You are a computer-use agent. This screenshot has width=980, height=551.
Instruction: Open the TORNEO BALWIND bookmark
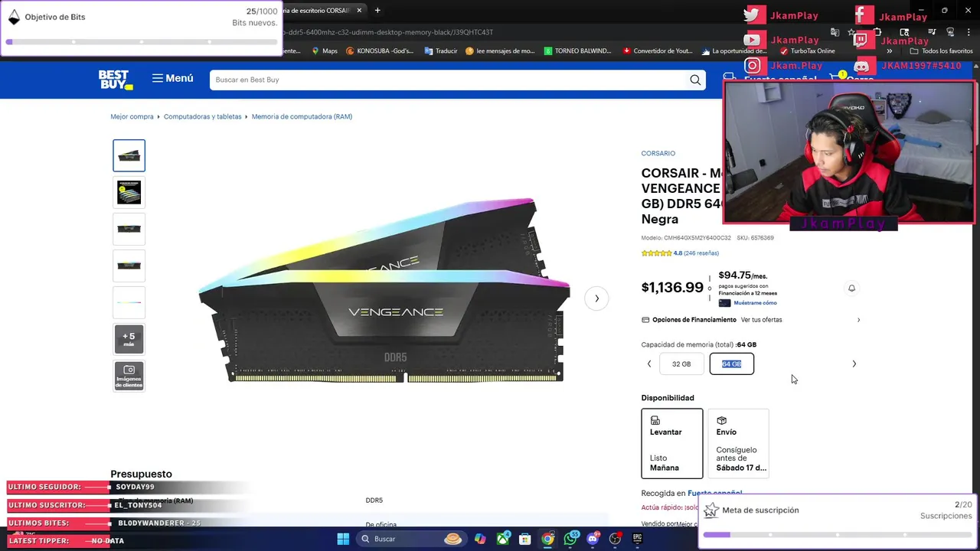[577, 51]
